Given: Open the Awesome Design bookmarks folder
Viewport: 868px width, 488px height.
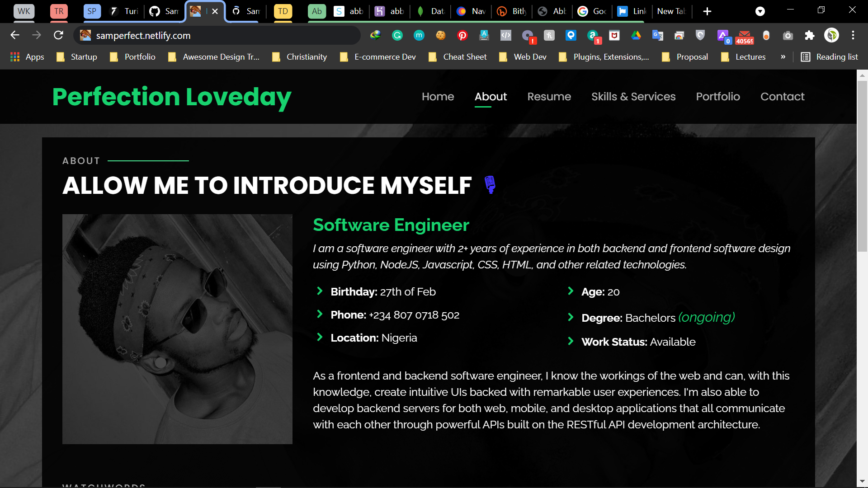Looking at the screenshot, I should pyautogui.click(x=214, y=57).
